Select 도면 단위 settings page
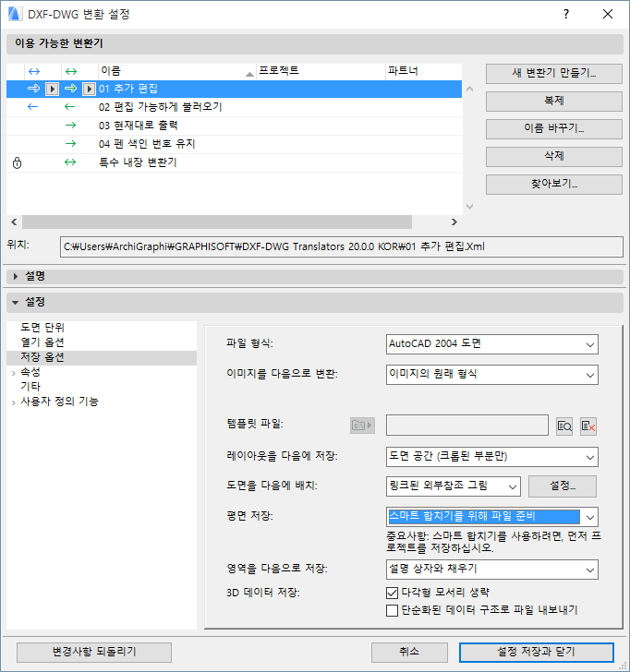Image resolution: width=630 pixels, height=672 pixels. (x=42, y=328)
